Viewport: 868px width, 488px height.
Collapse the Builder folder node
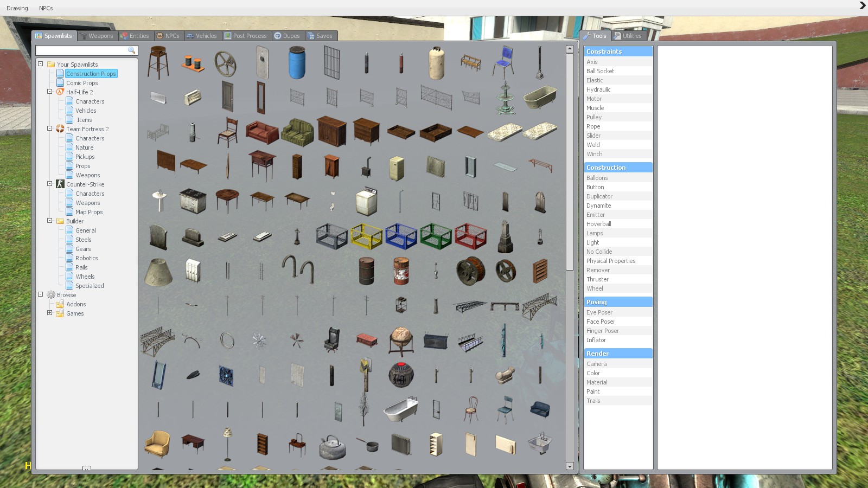click(49, 221)
